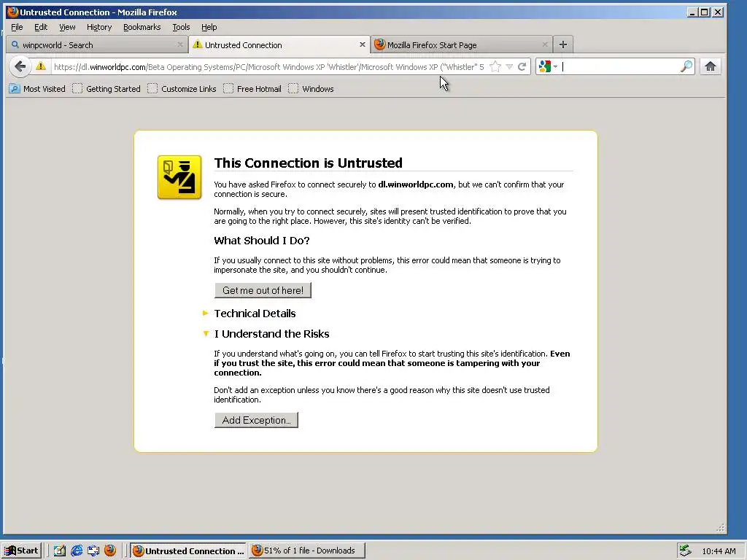The width and height of the screenshot is (747, 560).
Task: Open the Windows bookmark
Action: [311, 88]
